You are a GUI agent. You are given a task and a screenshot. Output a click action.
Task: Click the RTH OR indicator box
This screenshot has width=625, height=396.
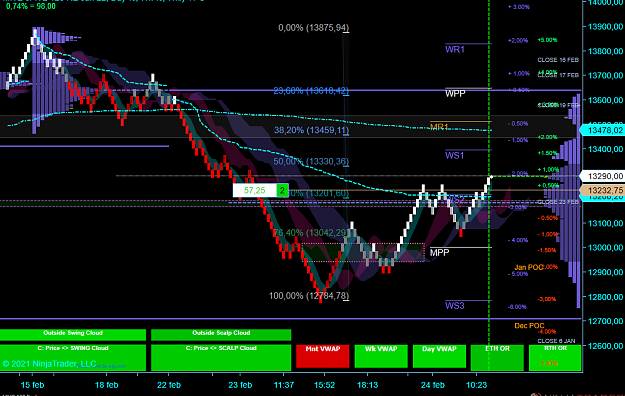(x=555, y=358)
